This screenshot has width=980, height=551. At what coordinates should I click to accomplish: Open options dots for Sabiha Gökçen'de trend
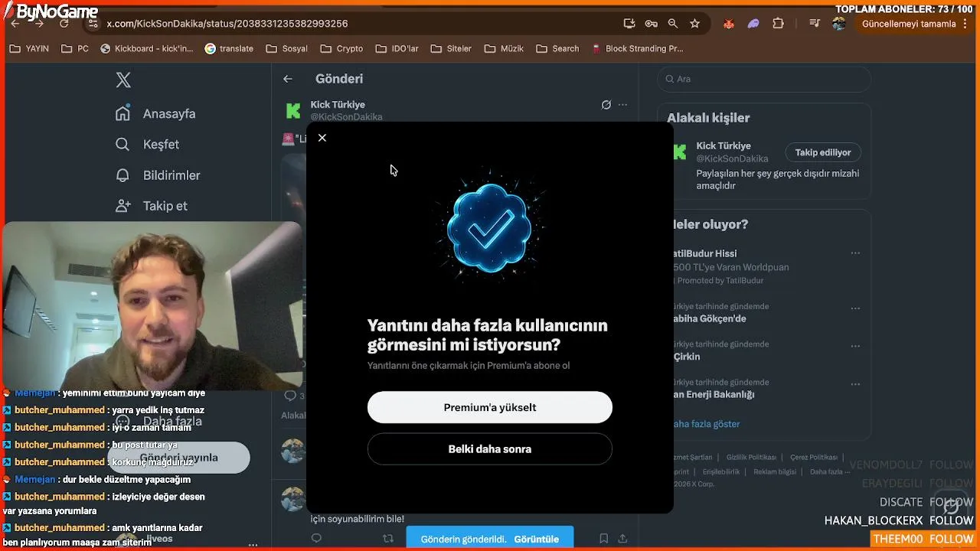tap(855, 308)
